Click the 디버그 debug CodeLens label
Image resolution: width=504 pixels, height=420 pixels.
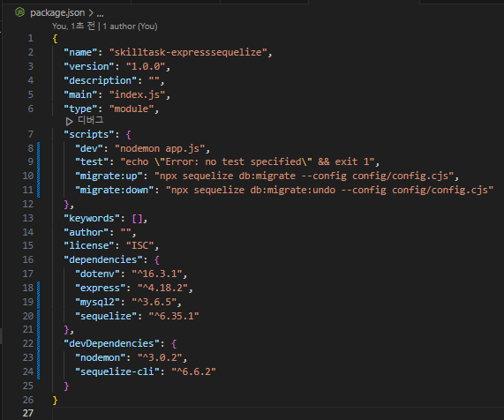click(x=90, y=120)
